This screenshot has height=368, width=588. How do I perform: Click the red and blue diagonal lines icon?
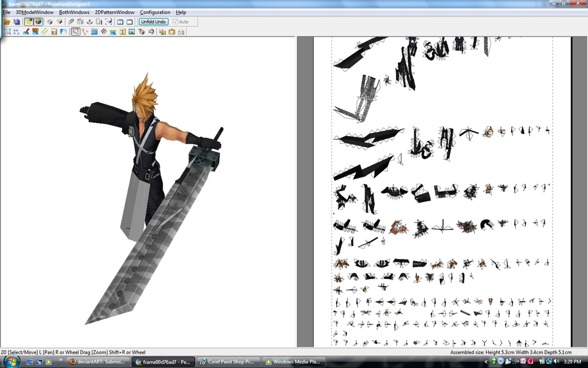(104, 32)
